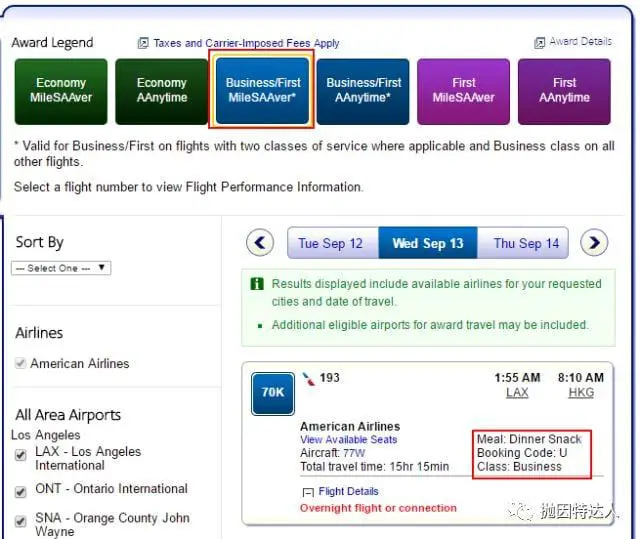Click aircraft type 77W link
Image resolution: width=640 pixels, height=539 pixels.
click(x=354, y=453)
